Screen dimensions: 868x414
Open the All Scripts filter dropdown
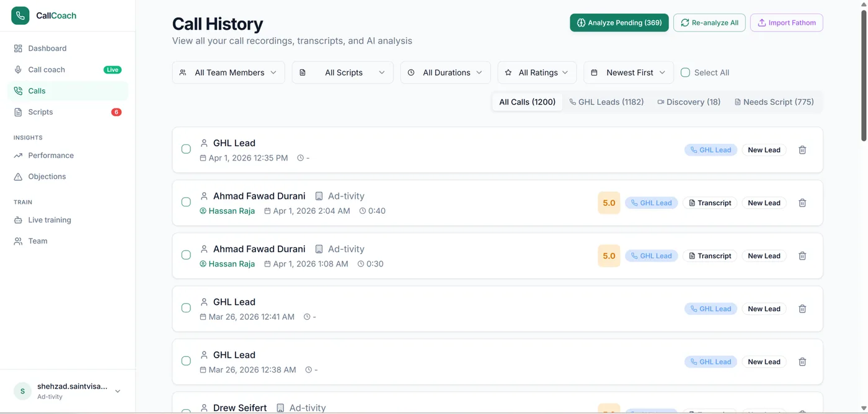tap(343, 73)
